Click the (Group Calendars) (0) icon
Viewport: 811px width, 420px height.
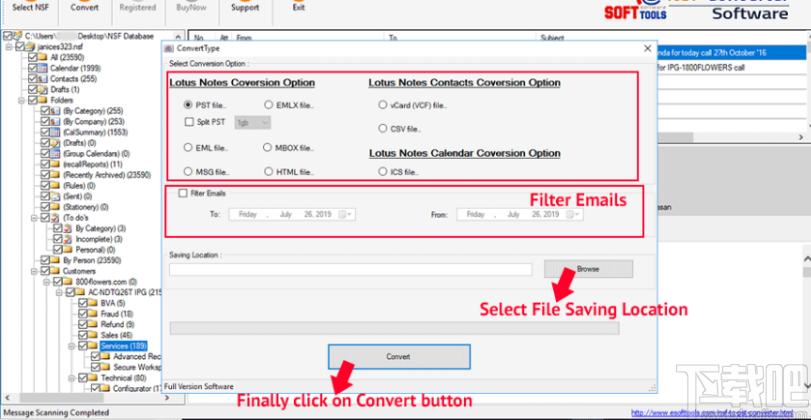[x=56, y=154]
